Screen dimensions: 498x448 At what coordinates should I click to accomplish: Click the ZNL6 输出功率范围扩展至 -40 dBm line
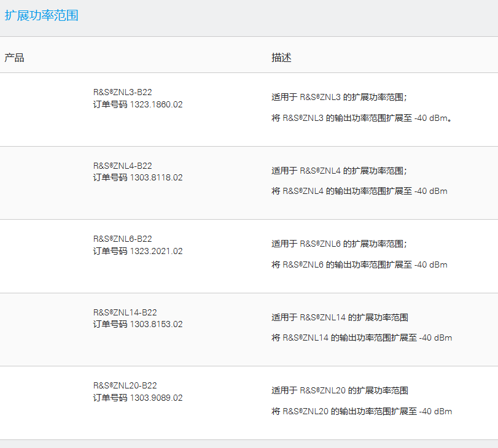coord(359,265)
